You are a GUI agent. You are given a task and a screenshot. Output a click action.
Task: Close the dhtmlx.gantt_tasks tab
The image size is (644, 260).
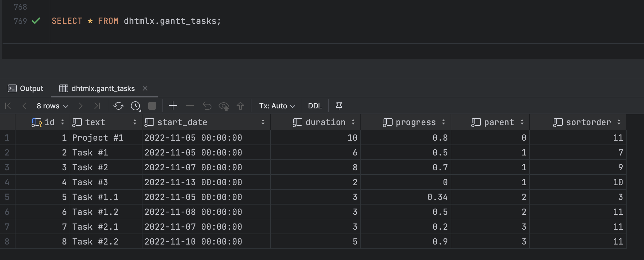click(145, 88)
